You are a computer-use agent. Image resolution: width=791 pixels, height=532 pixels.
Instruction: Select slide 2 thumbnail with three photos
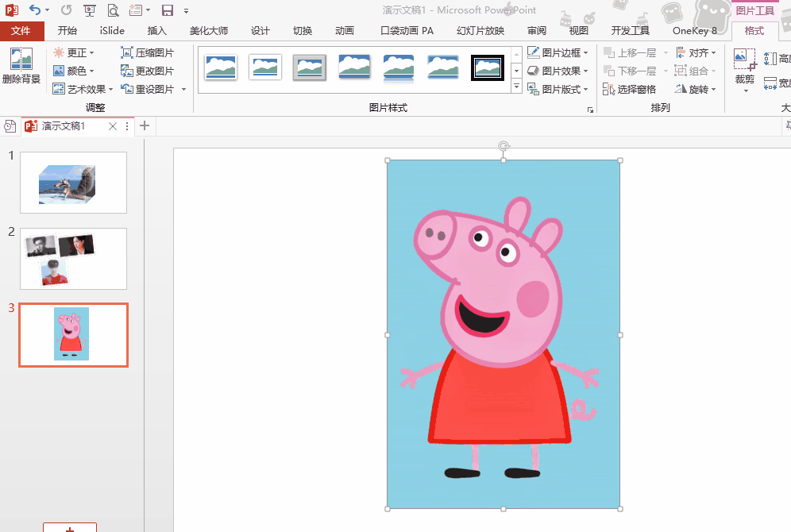pos(73,259)
